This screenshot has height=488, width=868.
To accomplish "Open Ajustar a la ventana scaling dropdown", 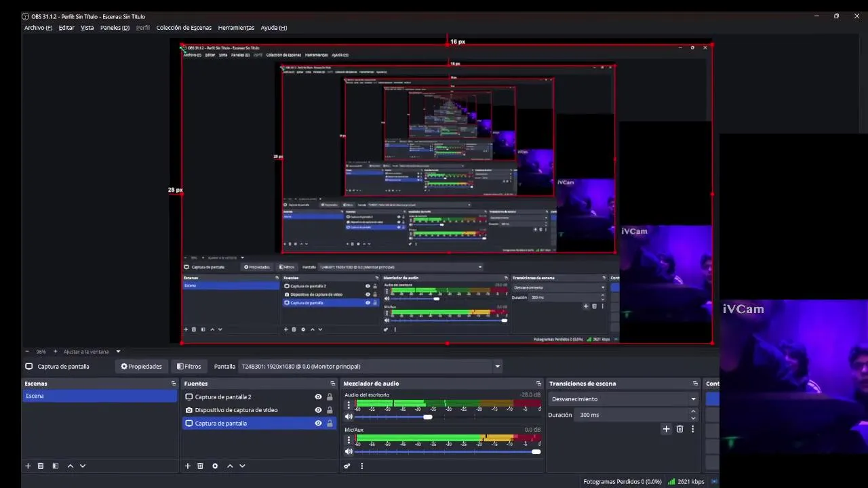I will click(91, 351).
